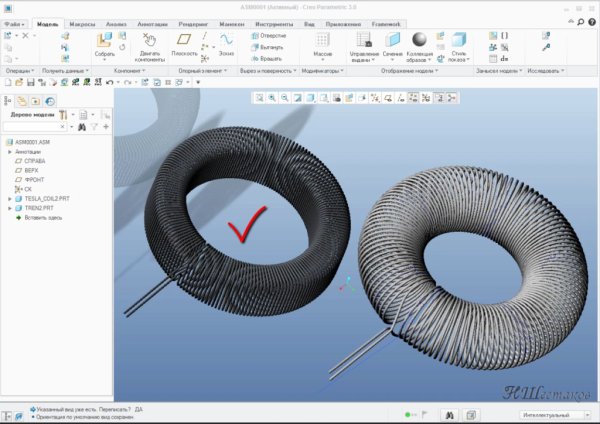This screenshot has height=424, width=600.
Task: Click binoculars icon in bottom status bar
Action: click(450, 415)
